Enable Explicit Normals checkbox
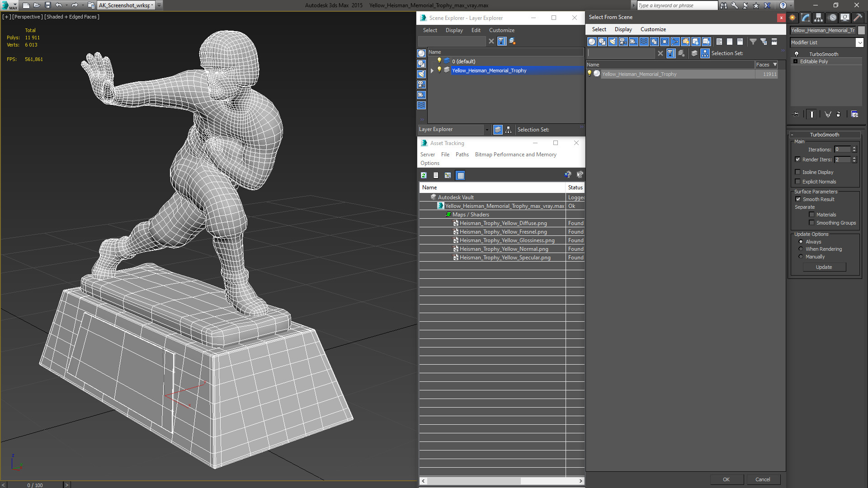868x488 pixels. pyautogui.click(x=797, y=182)
